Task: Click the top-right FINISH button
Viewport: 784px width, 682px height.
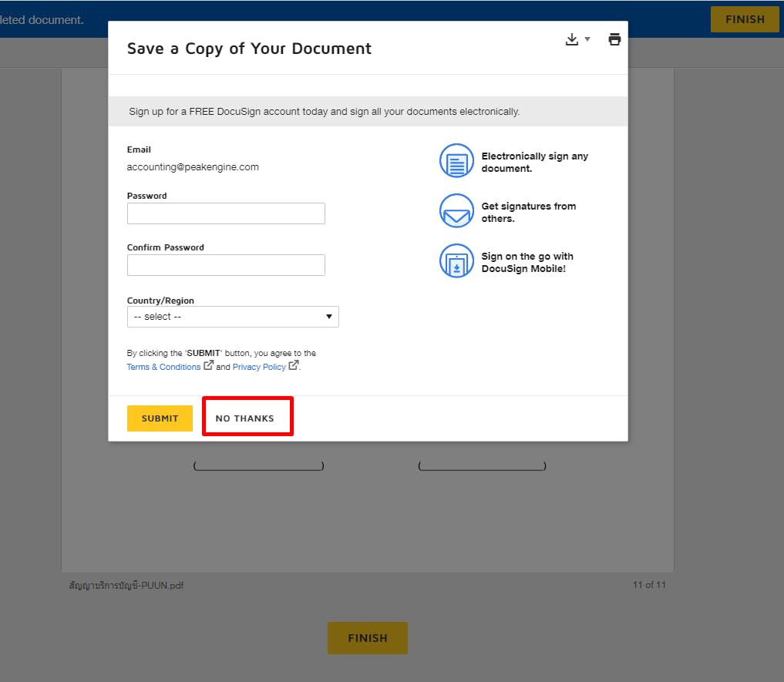Action: tap(745, 19)
